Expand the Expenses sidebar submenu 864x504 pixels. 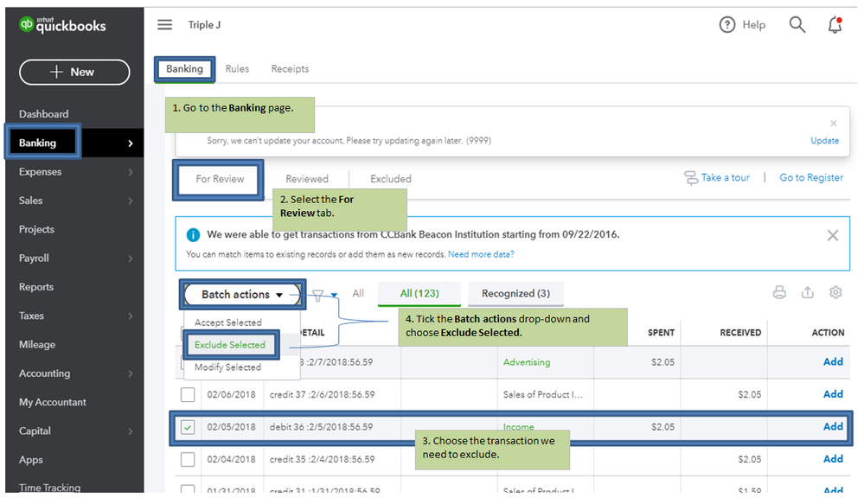[130, 172]
